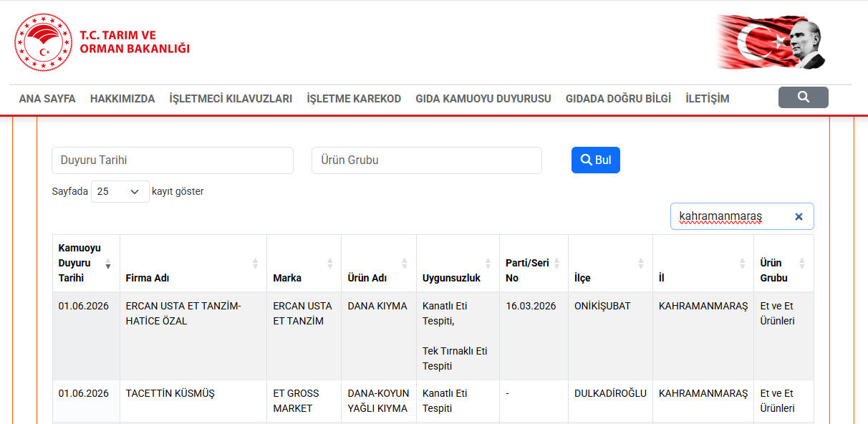
Task: Click the Turkish flag and Atatürk image
Action: click(771, 42)
